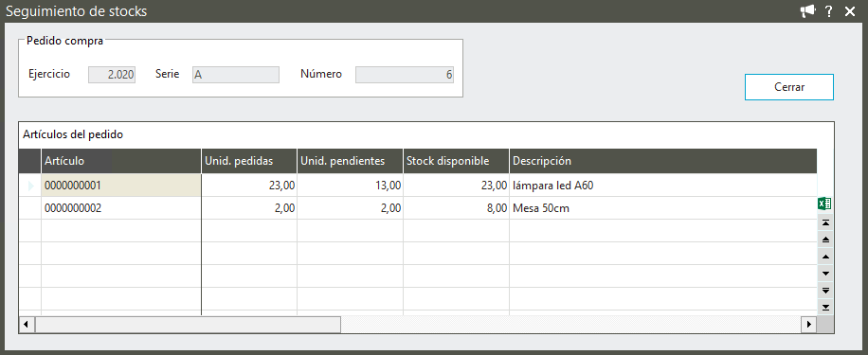
Task: Click the Cerrar button
Action: 788,87
